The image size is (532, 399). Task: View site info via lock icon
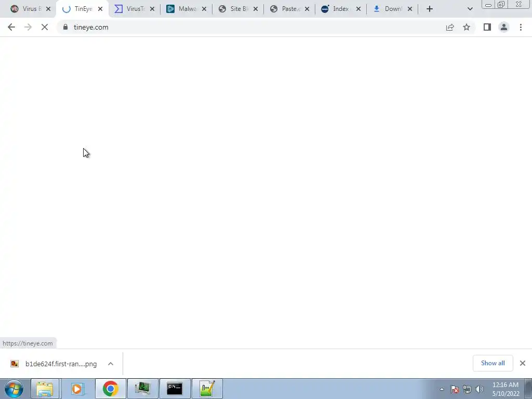click(65, 27)
